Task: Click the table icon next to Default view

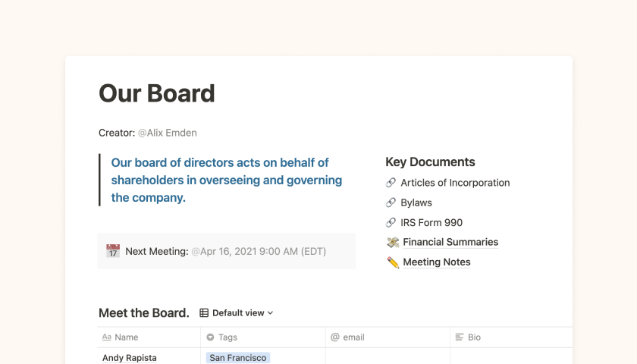Action: pos(204,313)
